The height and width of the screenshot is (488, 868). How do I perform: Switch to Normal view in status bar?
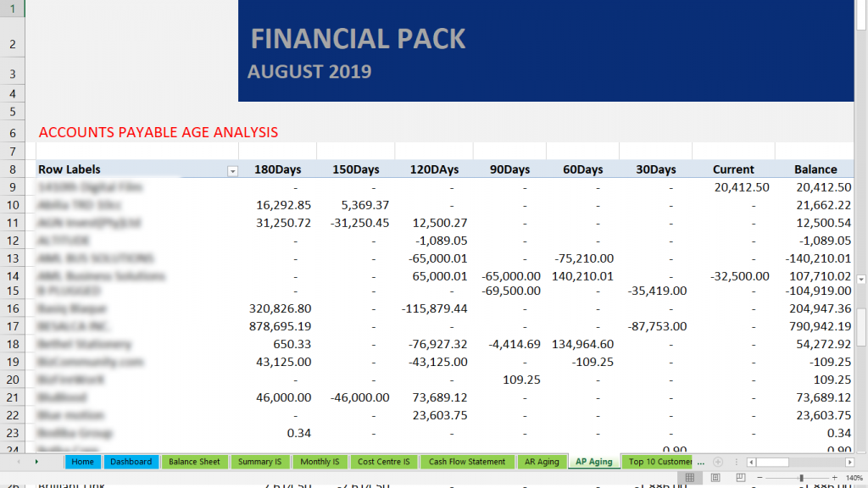pyautogui.click(x=690, y=478)
